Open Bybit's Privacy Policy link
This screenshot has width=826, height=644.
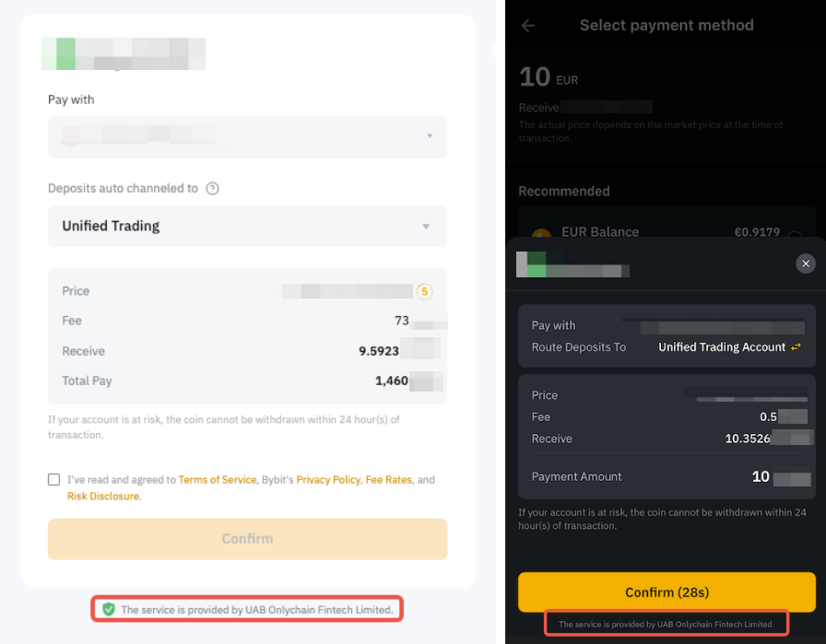(x=328, y=480)
